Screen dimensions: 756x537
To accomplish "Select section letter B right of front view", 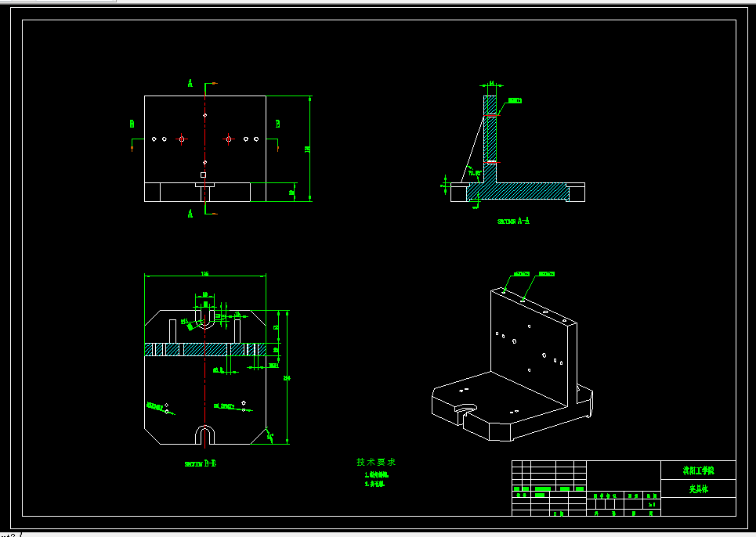I will [277, 124].
